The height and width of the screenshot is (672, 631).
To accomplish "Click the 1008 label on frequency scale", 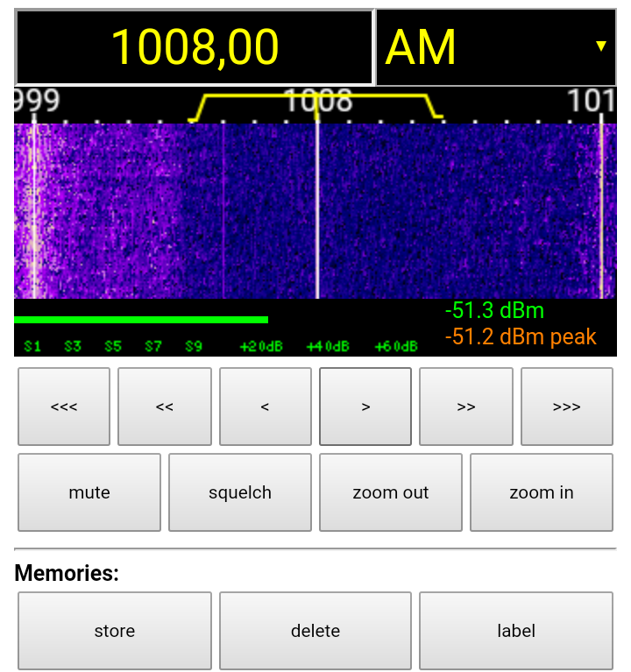I will (x=317, y=103).
